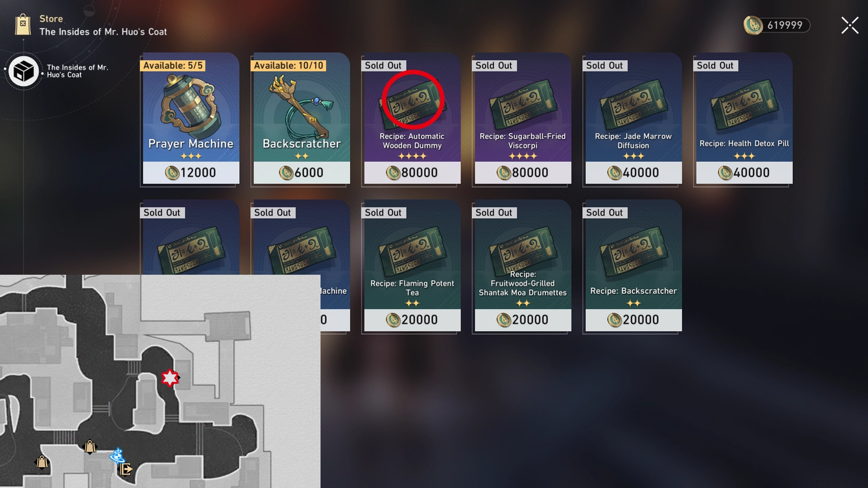Image resolution: width=868 pixels, height=488 pixels.
Task: Select the Prayer Machine item card
Action: 190,119
